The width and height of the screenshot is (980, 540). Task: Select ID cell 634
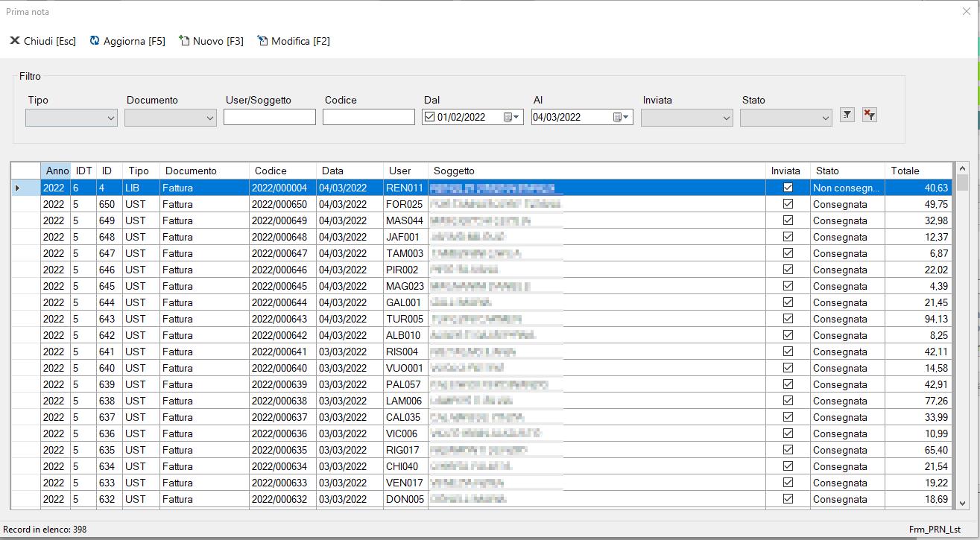coord(109,466)
